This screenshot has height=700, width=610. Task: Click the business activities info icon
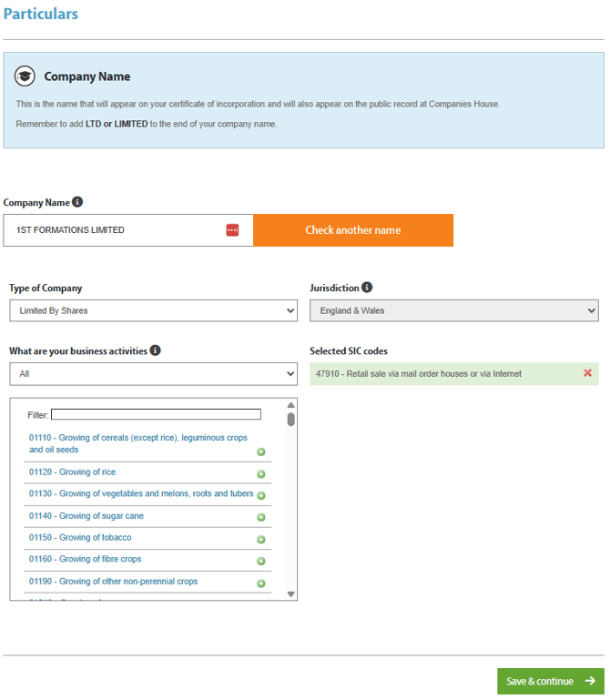(x=156, y=350)
